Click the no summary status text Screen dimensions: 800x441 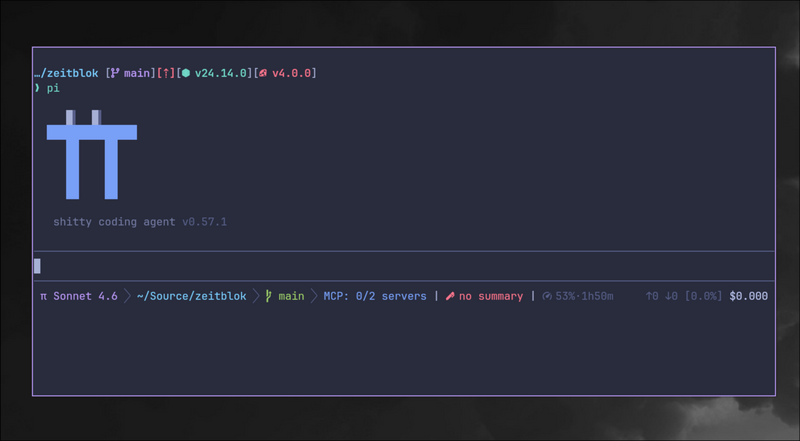[x=491, y=297]
